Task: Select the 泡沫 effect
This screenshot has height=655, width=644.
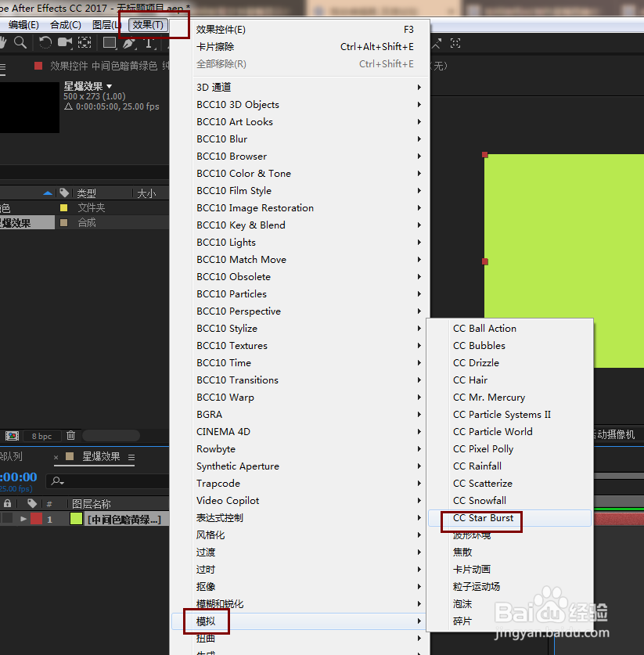Action: click(509, 604)
